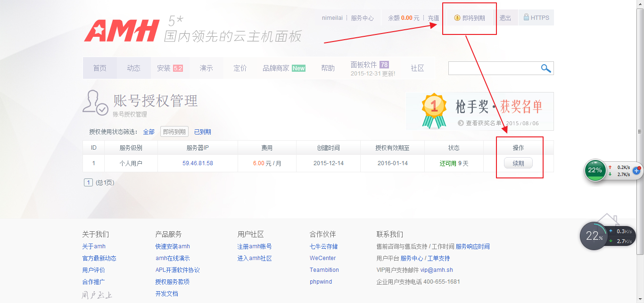Open server IP 59.46.81.58 link
This screenshot has width=644, height=303.
point(198,163)
